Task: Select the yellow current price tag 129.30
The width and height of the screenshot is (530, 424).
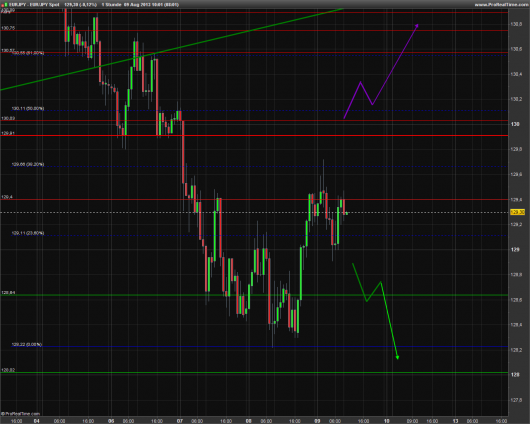Action: pyautogui.click(x=517, y=212)
